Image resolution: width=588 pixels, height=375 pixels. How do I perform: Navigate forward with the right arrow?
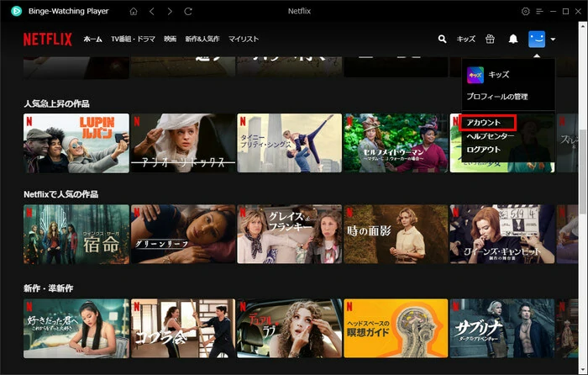170,11
